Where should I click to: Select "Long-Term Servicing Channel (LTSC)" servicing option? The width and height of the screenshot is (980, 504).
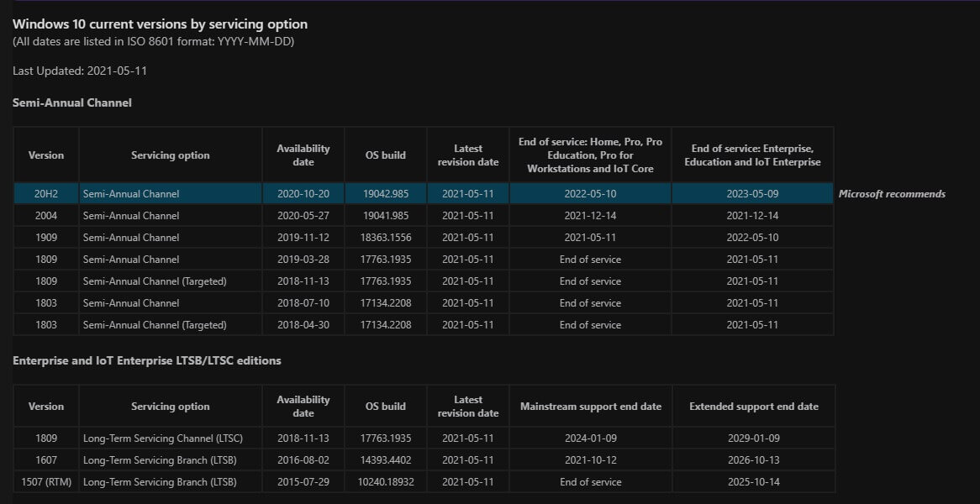[163, 438]
